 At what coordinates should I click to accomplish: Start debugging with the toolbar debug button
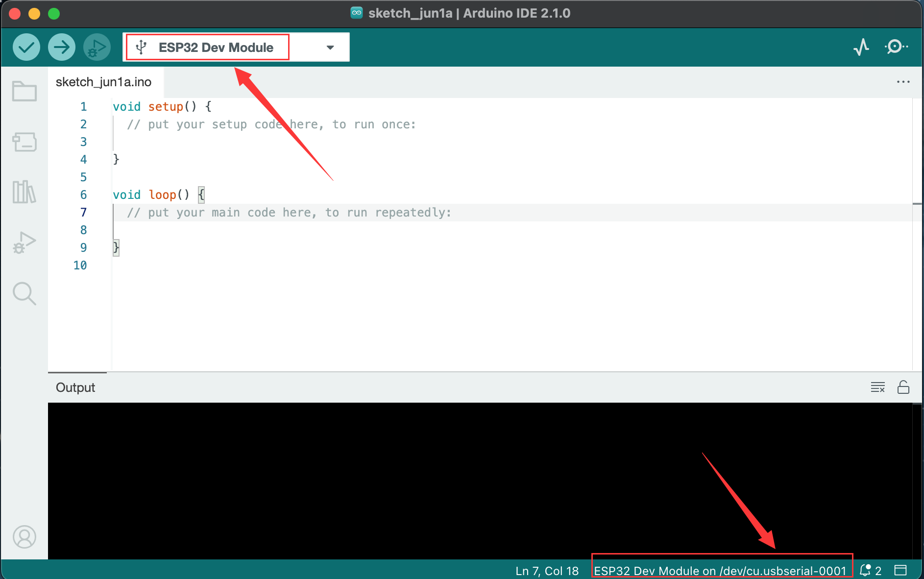[97, 47]
